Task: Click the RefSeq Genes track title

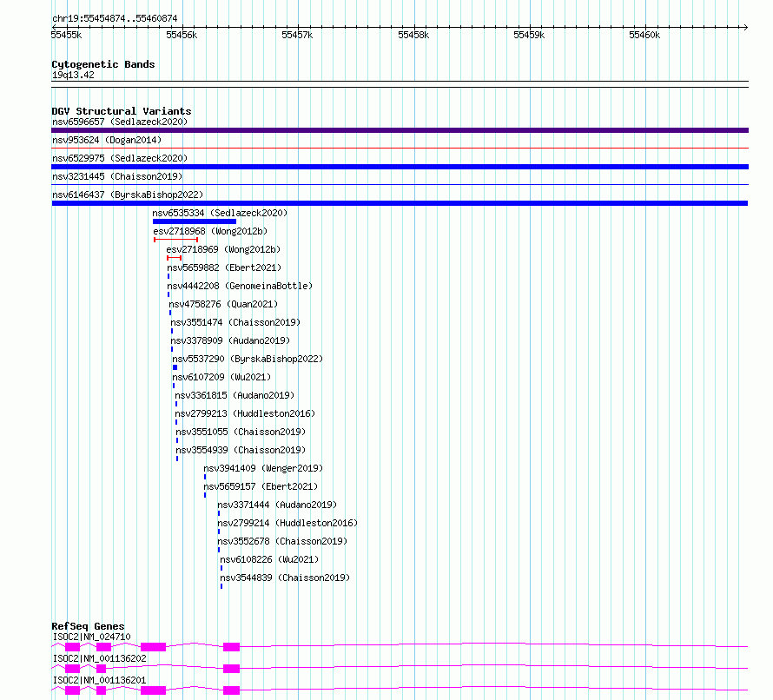Action: [88, 626]
